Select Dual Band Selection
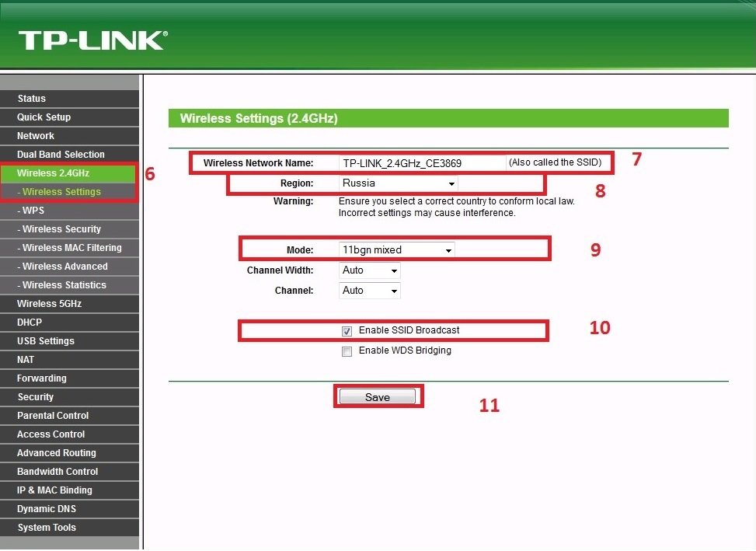 click(61, 155)
